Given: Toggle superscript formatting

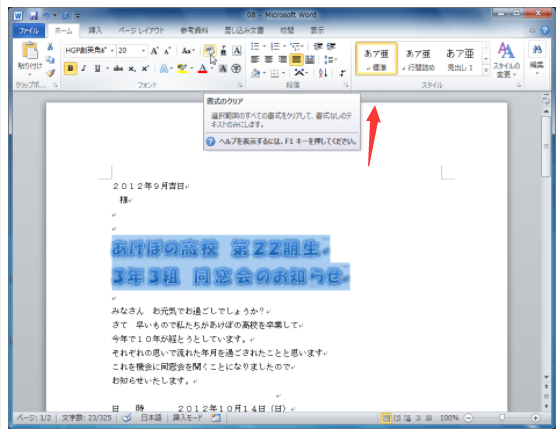Looking at the screenshot, I should click(145, 68).
